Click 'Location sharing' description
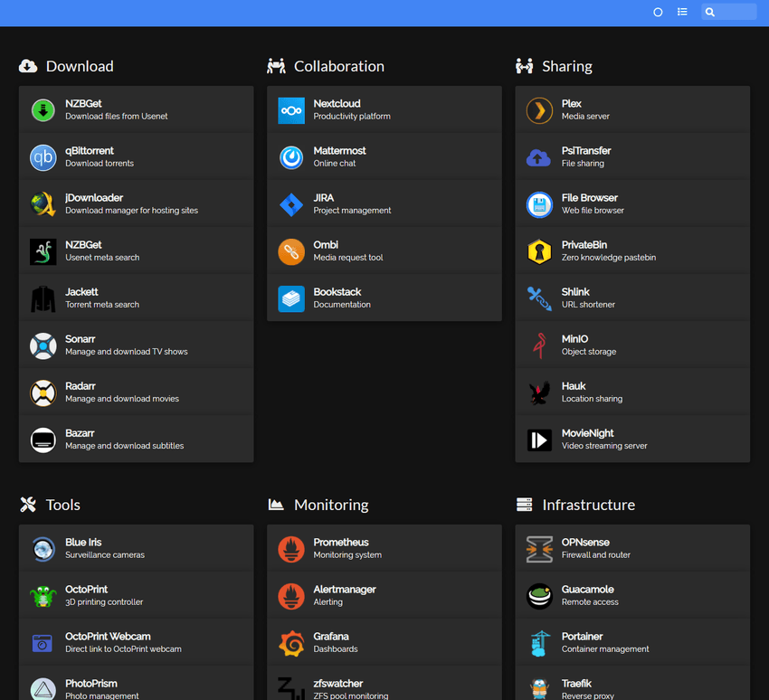 click(x=592, y=399)
